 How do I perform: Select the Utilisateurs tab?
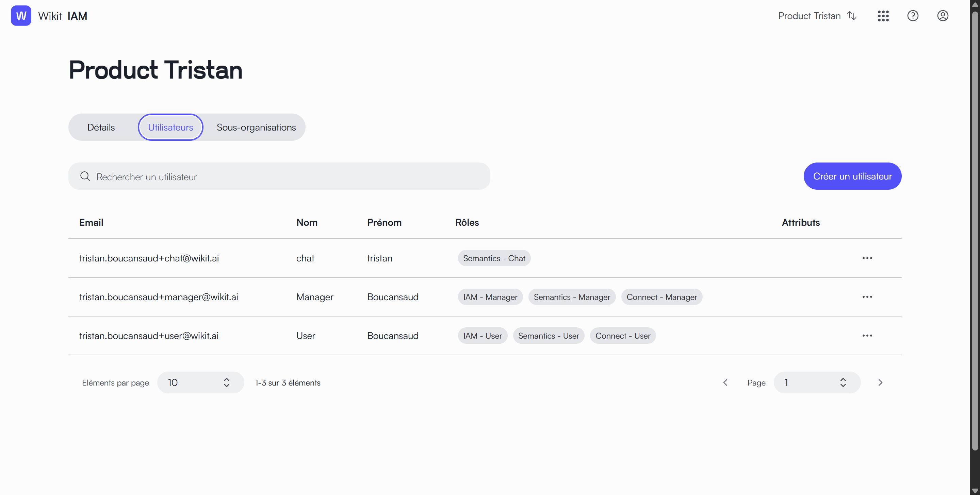[x=170, y=127]
